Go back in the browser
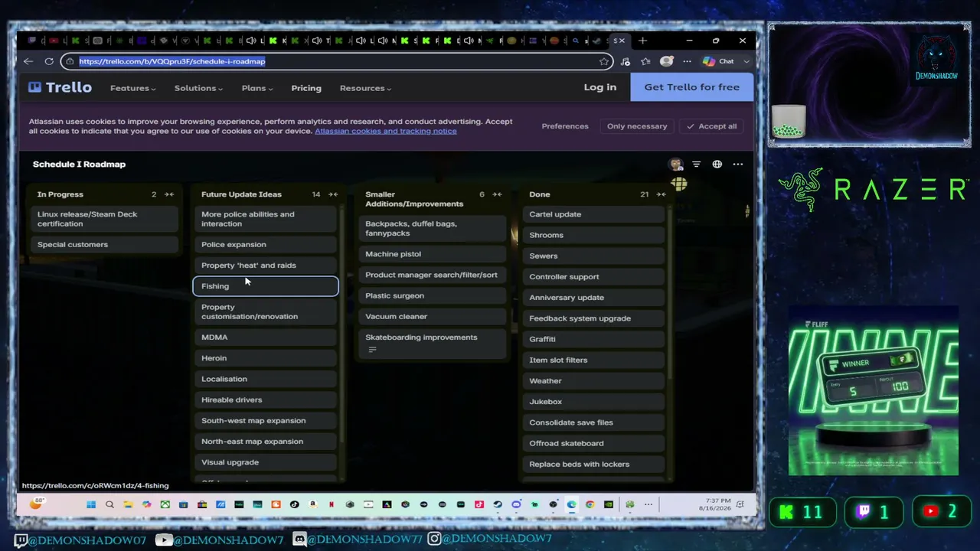Image resolution: width=980 pixels, height=551 pixels. pos(28,61)
